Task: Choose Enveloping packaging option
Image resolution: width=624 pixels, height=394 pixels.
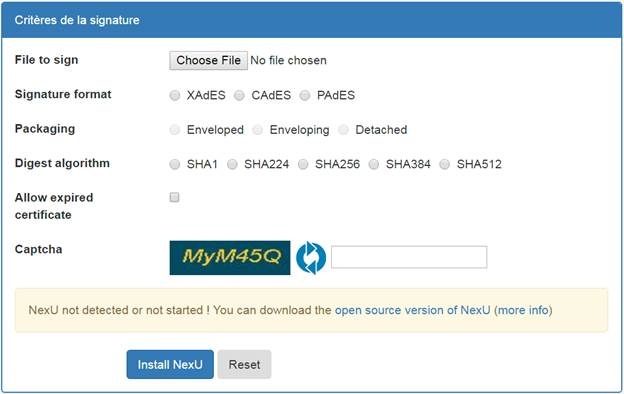Action: 257,130
